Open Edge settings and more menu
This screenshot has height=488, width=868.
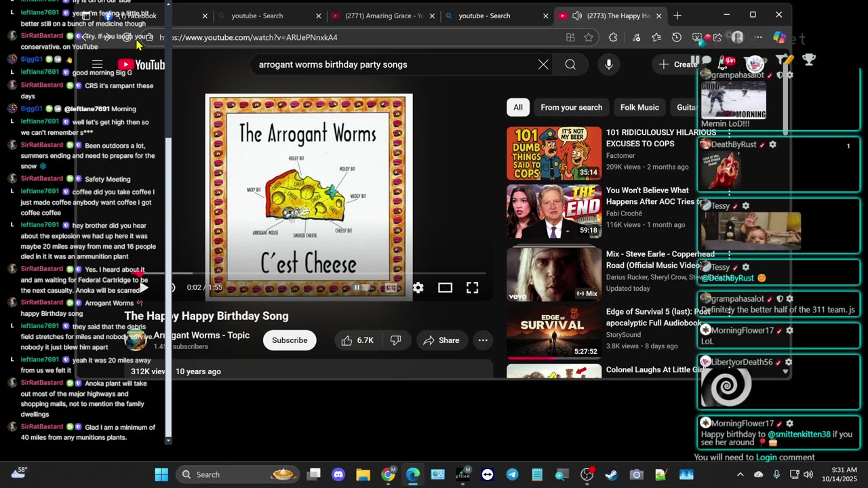pos(758,38)
